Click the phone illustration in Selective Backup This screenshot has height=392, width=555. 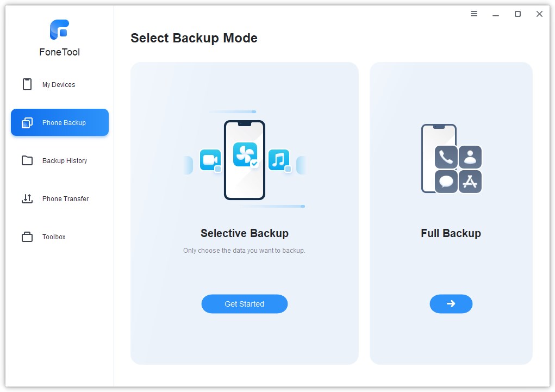coord(245,160)
